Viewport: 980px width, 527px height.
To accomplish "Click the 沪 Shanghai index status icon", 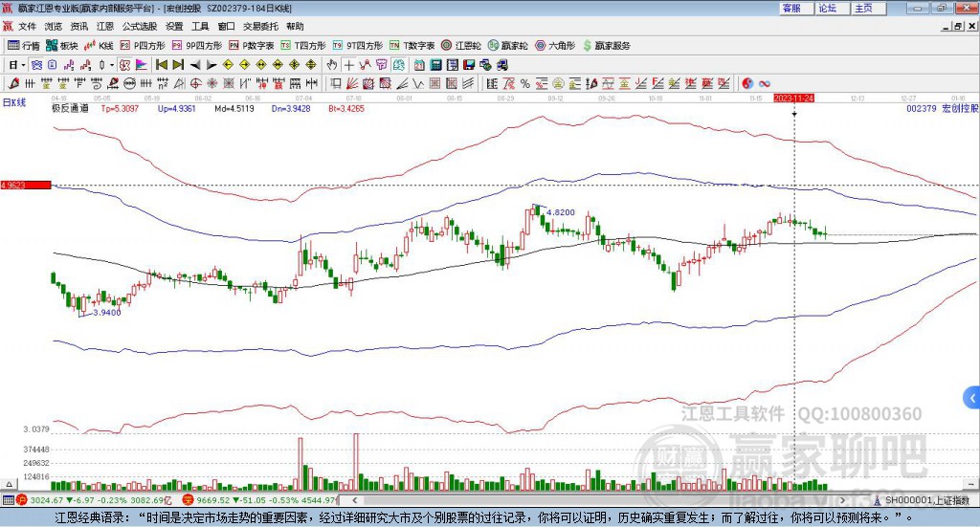I will [x=22, y=500].
